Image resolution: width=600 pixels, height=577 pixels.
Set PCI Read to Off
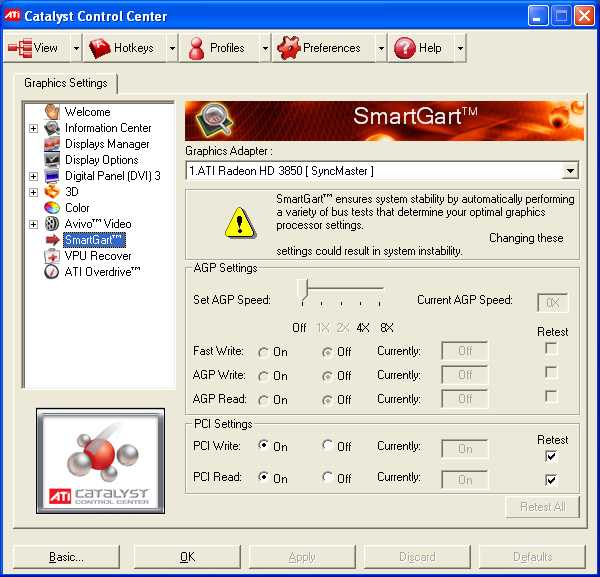328,477
